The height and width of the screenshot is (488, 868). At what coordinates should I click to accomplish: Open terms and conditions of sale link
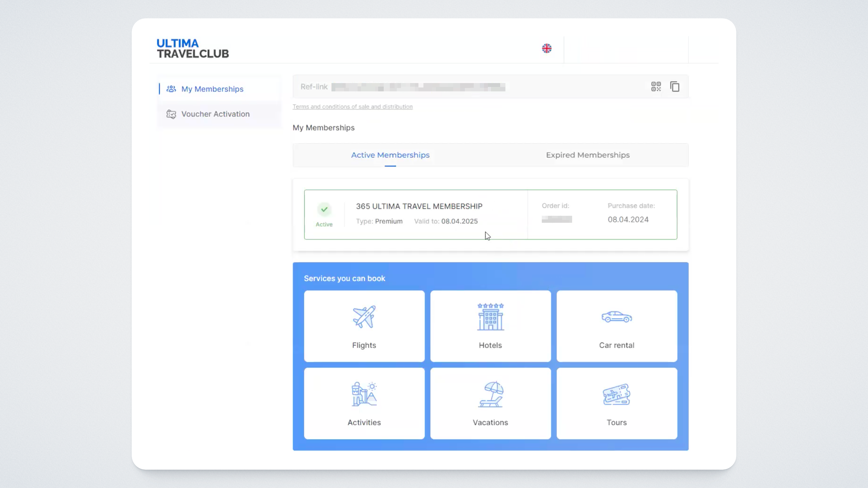coord(353,107)
